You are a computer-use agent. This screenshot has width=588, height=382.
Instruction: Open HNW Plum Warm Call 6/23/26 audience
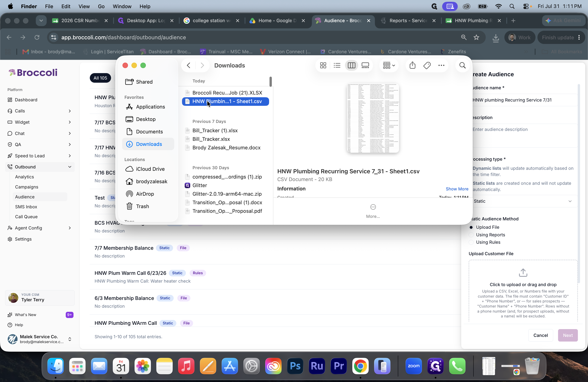(130, 273)
